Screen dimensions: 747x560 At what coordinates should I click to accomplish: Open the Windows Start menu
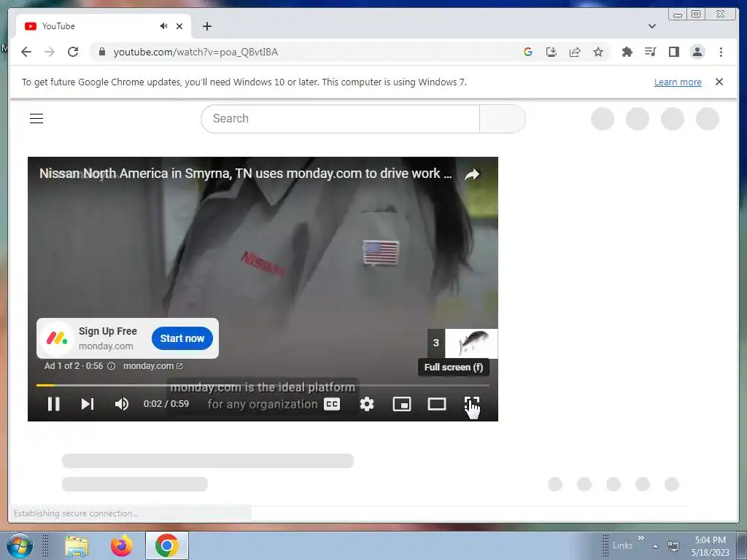click(18, 545)
